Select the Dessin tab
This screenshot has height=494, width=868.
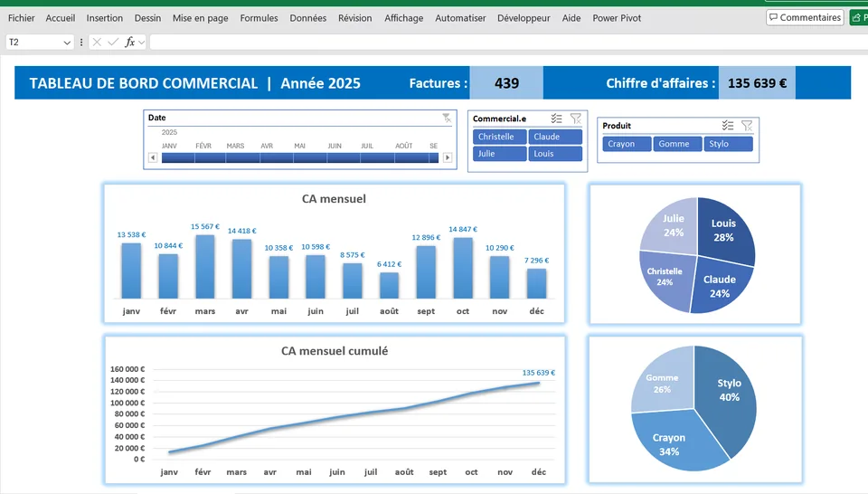(x=147, y=18)
